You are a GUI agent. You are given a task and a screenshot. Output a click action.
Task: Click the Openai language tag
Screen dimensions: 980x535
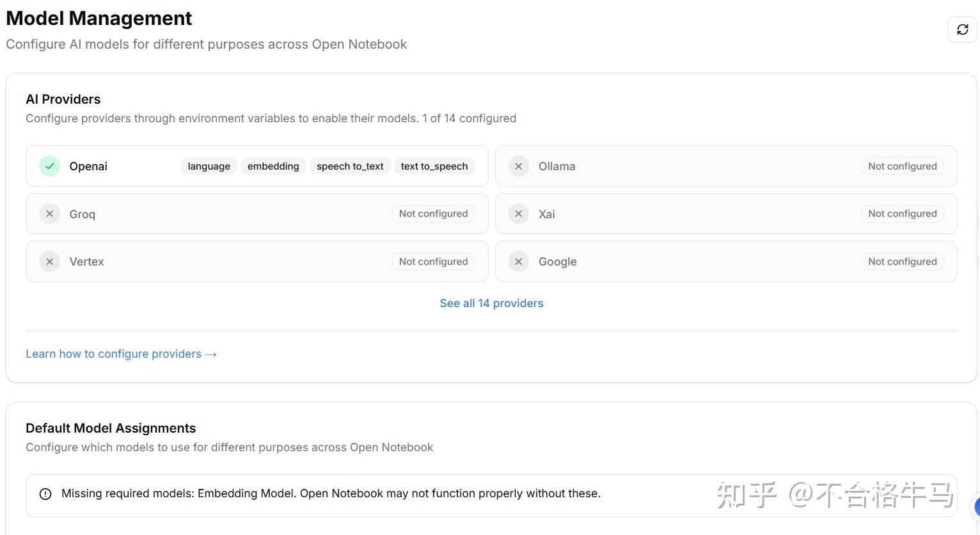point(209,166)
